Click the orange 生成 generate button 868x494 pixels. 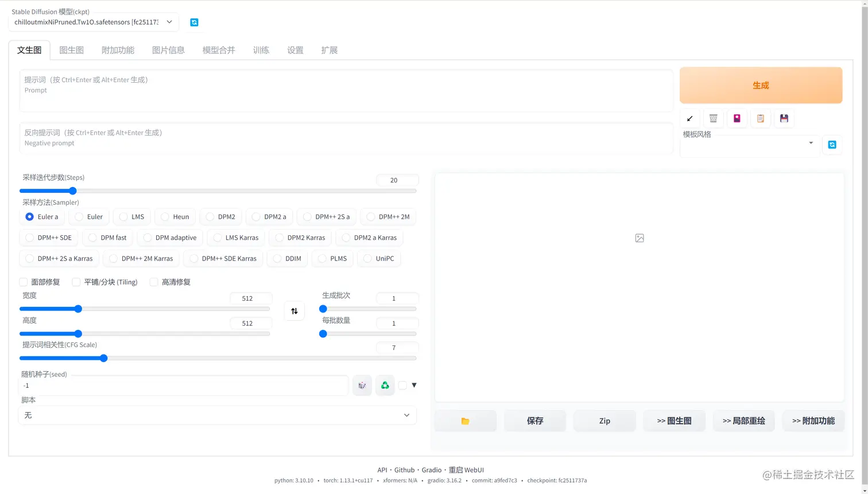761,85
